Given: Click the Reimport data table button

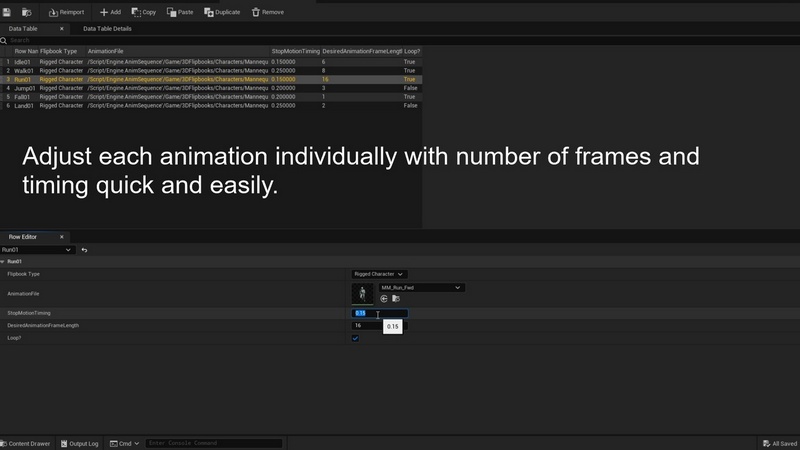Looking at the screenshot, I should pyautogui.click(x=65, y=12).
